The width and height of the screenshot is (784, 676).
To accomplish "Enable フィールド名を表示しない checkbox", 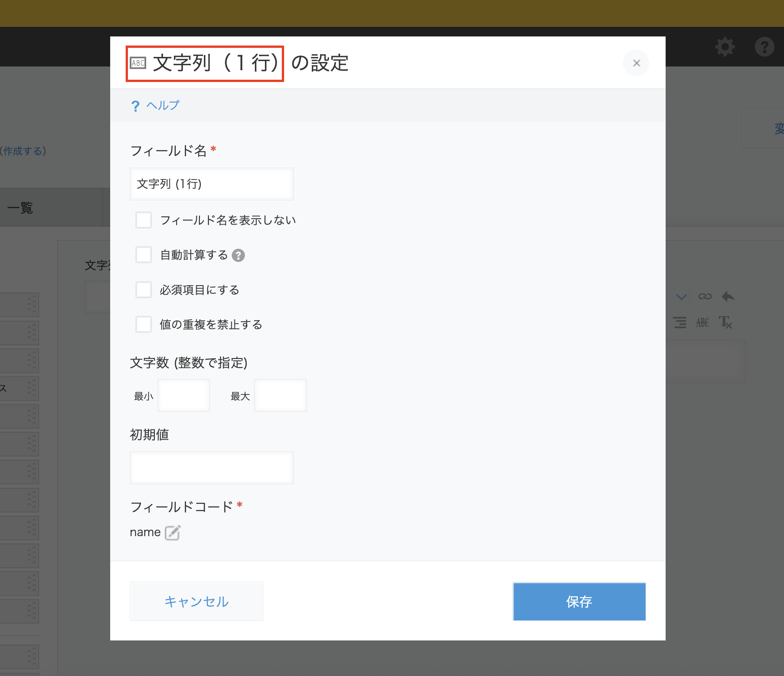I will pyautogui.click(x=143, y=220).
